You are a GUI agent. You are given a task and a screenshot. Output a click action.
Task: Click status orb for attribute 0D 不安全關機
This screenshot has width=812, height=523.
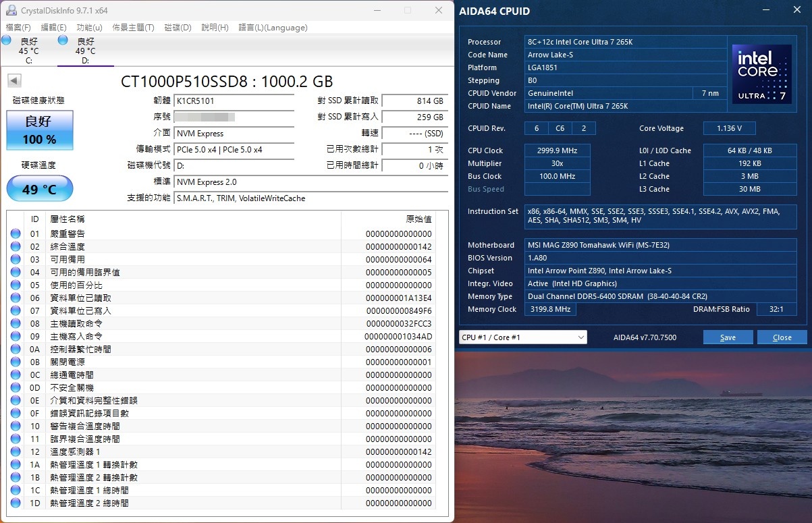point(16,387)
